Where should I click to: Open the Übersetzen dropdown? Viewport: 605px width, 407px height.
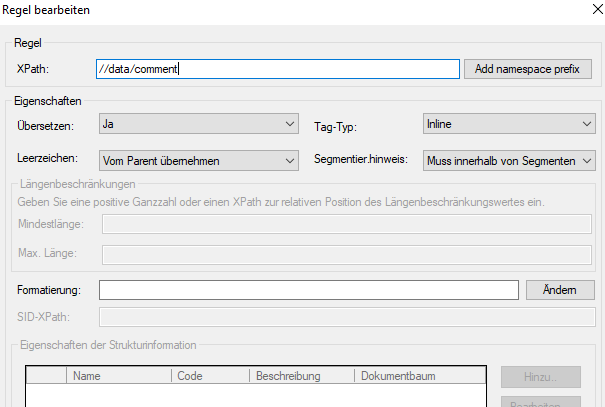coord(199,124)
